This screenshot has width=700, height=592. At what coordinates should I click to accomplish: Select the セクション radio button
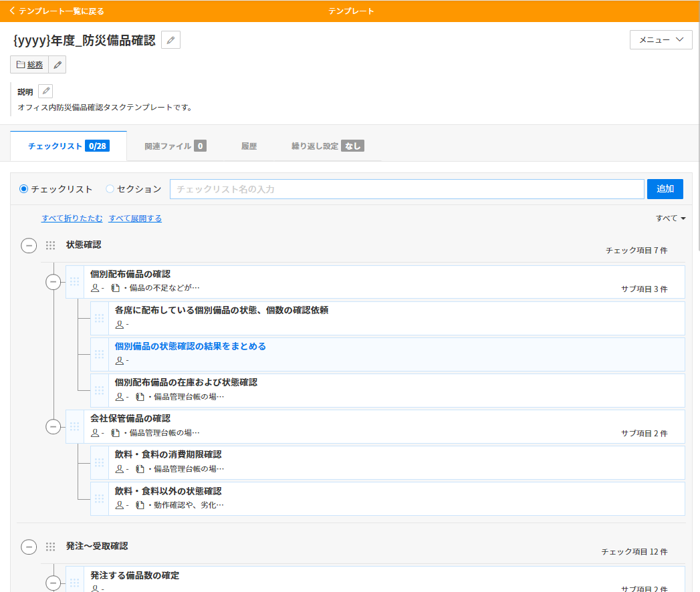pyautogui.click(x=110, y=189)
